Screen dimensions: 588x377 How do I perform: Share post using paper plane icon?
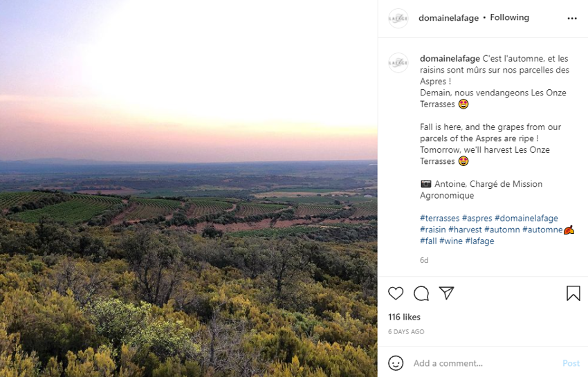(x=447, y=293)
